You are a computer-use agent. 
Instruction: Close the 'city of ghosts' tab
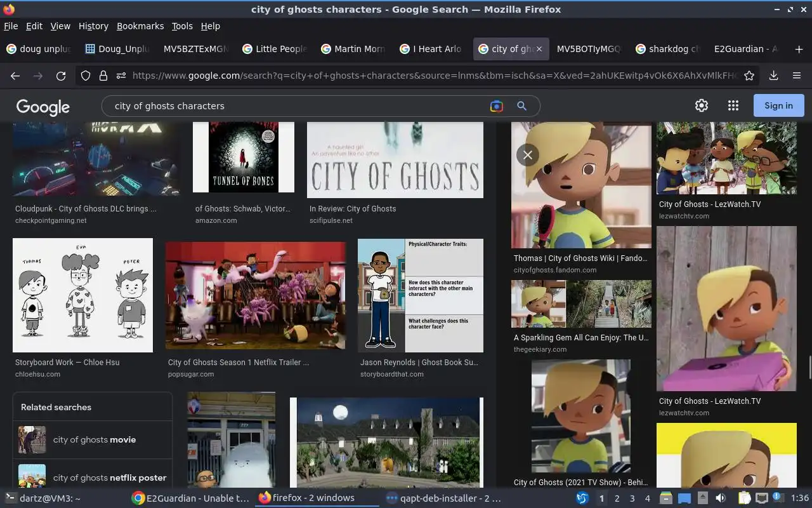[539, 49]
